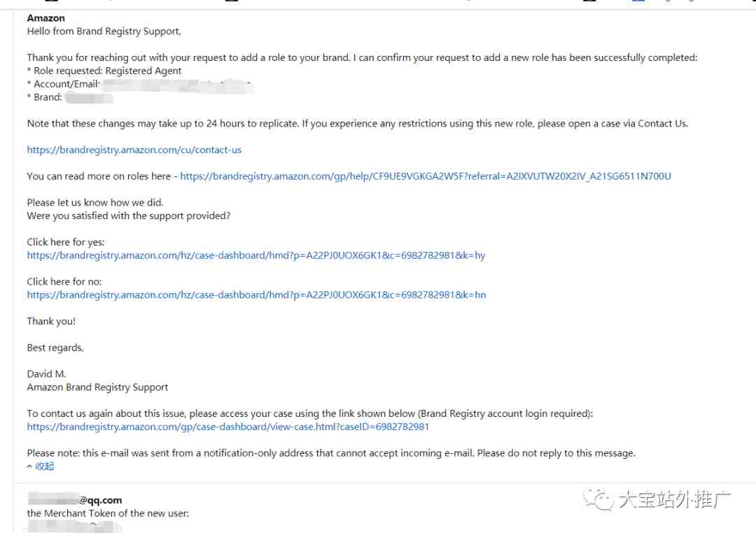Collapse the message using the 收起 link
This screenshot has width=756, height=533.
coord(44,466)
